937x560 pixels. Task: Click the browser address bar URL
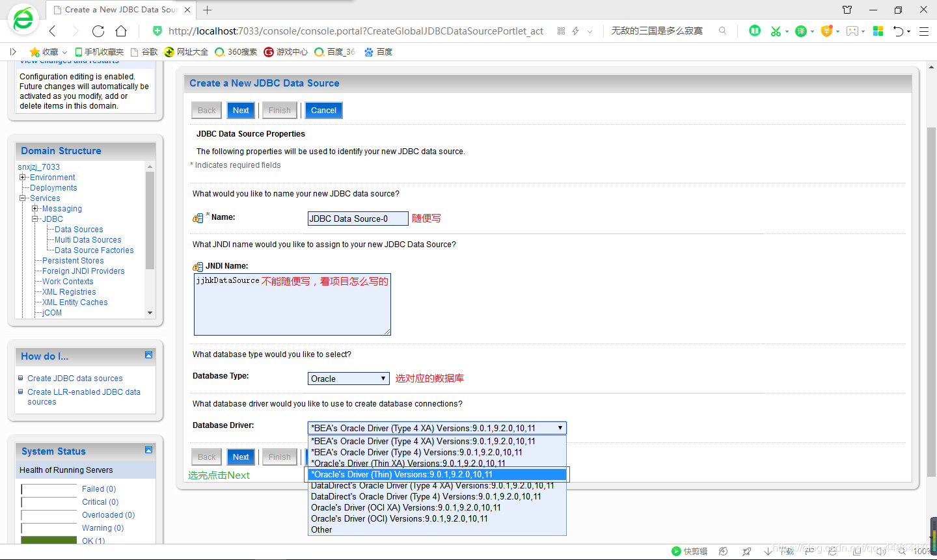click(355, 31)
